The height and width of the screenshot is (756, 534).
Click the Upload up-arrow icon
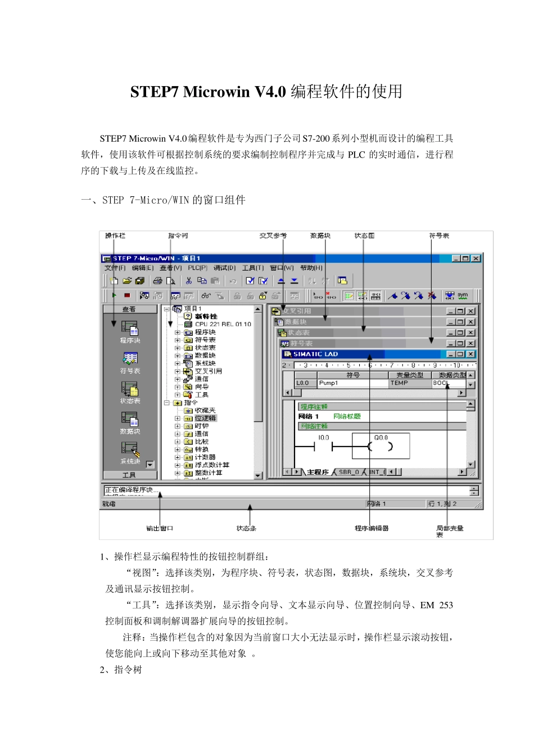pyautogui.click(x=281, y=281)
